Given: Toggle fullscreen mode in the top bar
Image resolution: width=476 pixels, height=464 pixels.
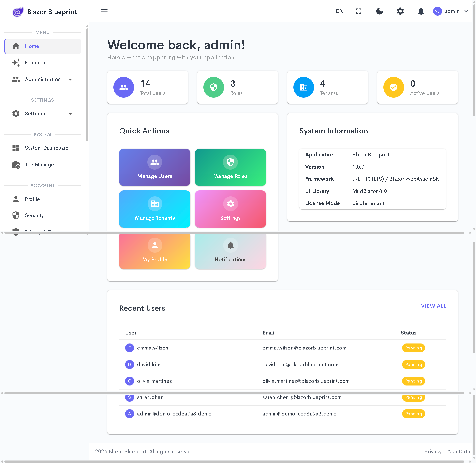Looking at the screenshot, I should point(358,11).
